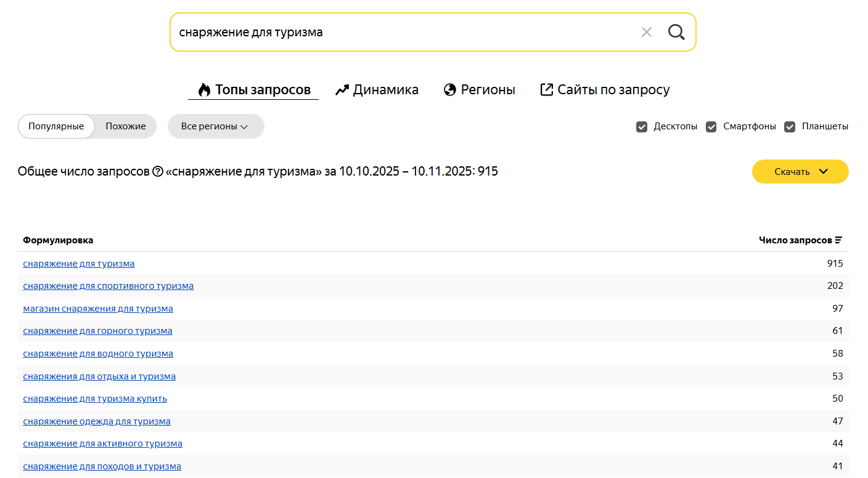Open the Динамика tab
868x478 pixels.
coord(385,90)
